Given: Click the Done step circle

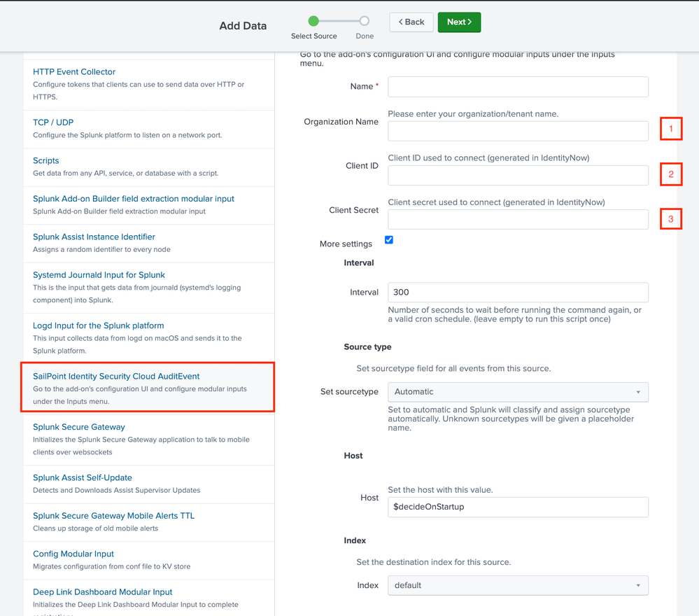Looking at the screenshot, I should click(365, 21).
